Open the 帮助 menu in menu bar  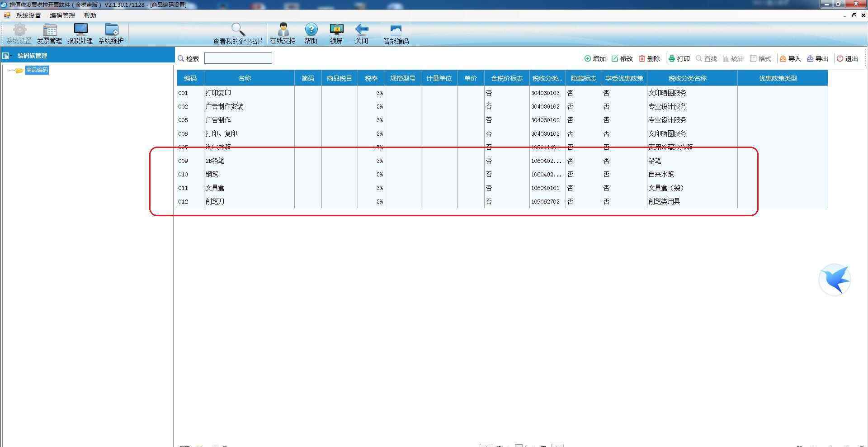(90, 15)
